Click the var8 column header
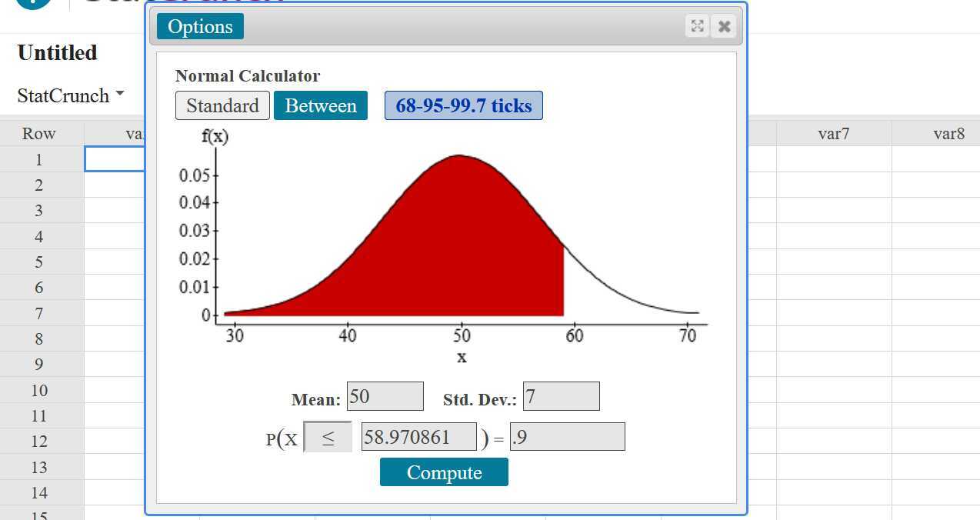 coord(948,133)
